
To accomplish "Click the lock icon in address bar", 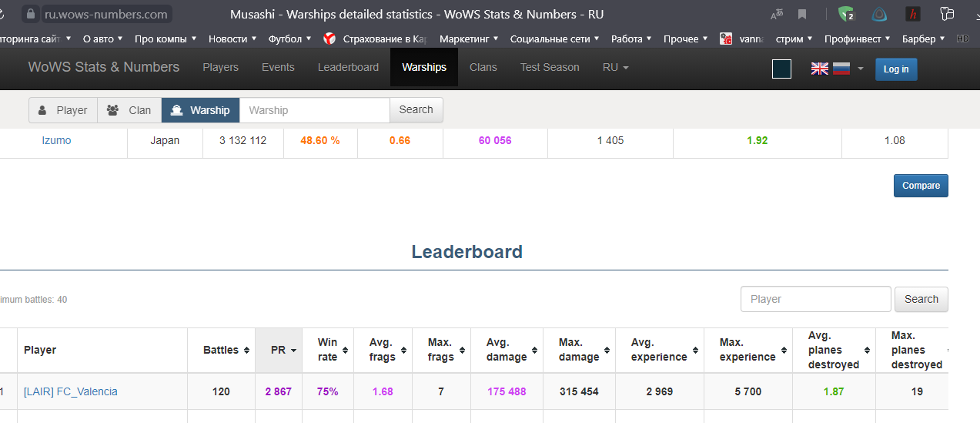I will [x=31, y=14].
